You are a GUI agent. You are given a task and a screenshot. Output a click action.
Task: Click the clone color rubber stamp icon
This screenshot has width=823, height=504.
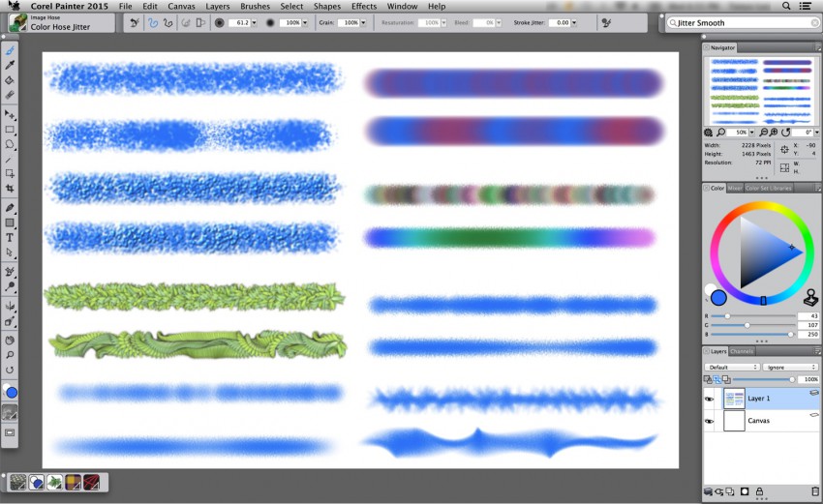[811, 298]
